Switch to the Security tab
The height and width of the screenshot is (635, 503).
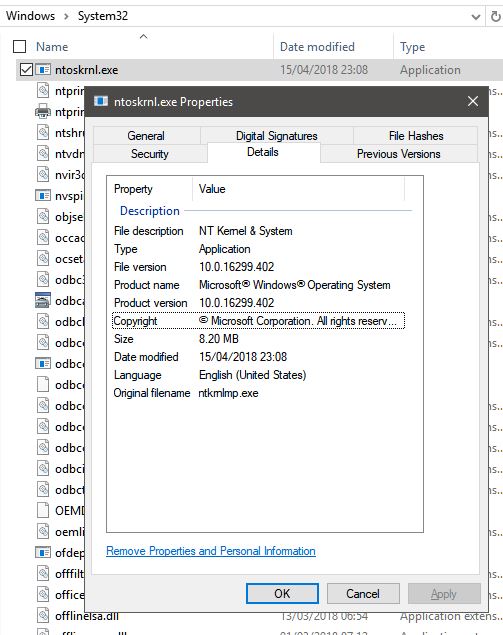tap(149, 154)
